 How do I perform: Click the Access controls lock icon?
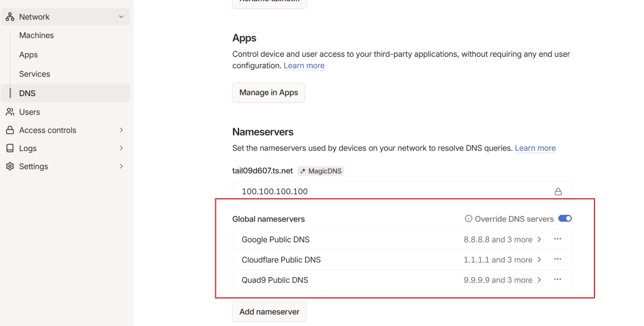(x=10, y=130)
